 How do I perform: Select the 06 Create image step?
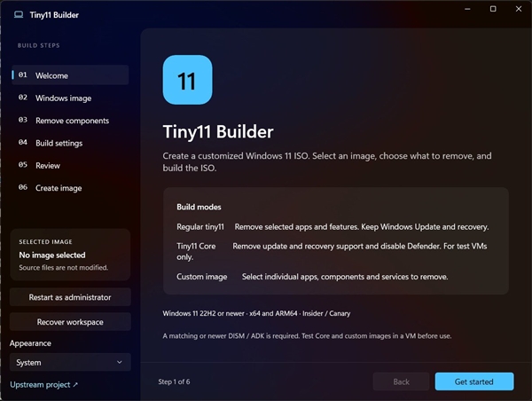[70, 187]
